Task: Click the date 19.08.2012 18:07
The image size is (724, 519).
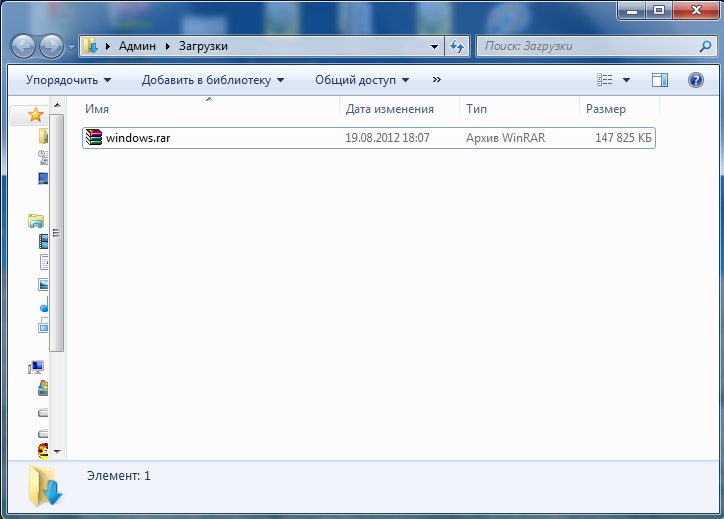Action: point(387,138)
